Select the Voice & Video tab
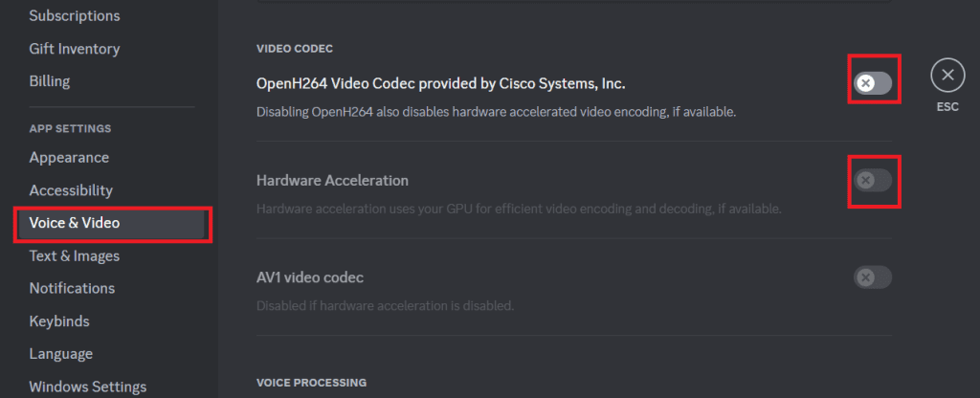This screenshot has height=398, width=980. pyautogui.click(x=75, y=223)
